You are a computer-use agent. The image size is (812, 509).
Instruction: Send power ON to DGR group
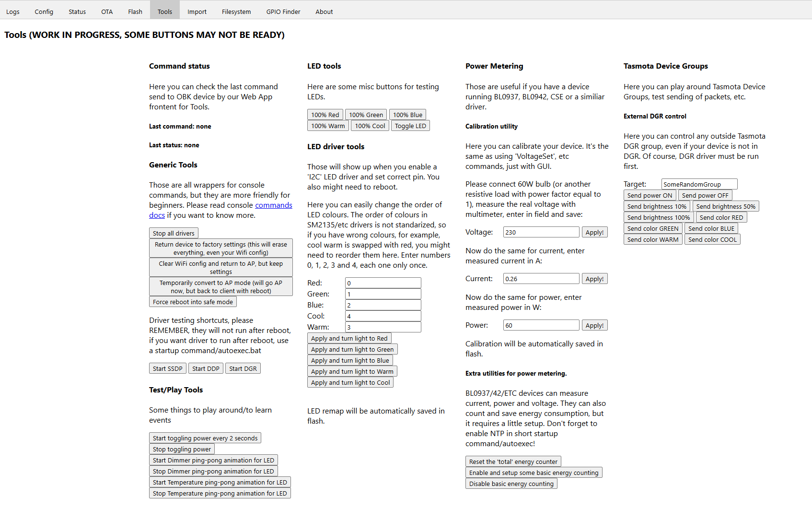[650, 195]
